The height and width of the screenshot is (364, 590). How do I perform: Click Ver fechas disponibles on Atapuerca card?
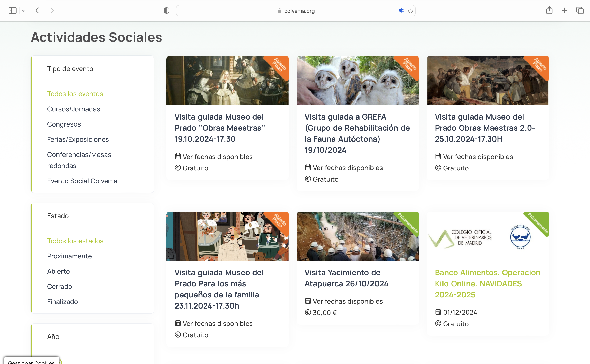click(x=348, y=301)
